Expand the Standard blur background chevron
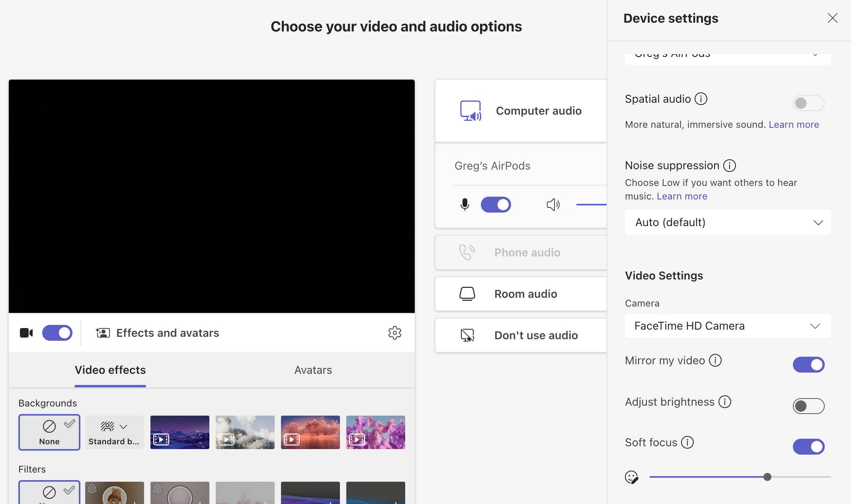 (x=123, y=427)
